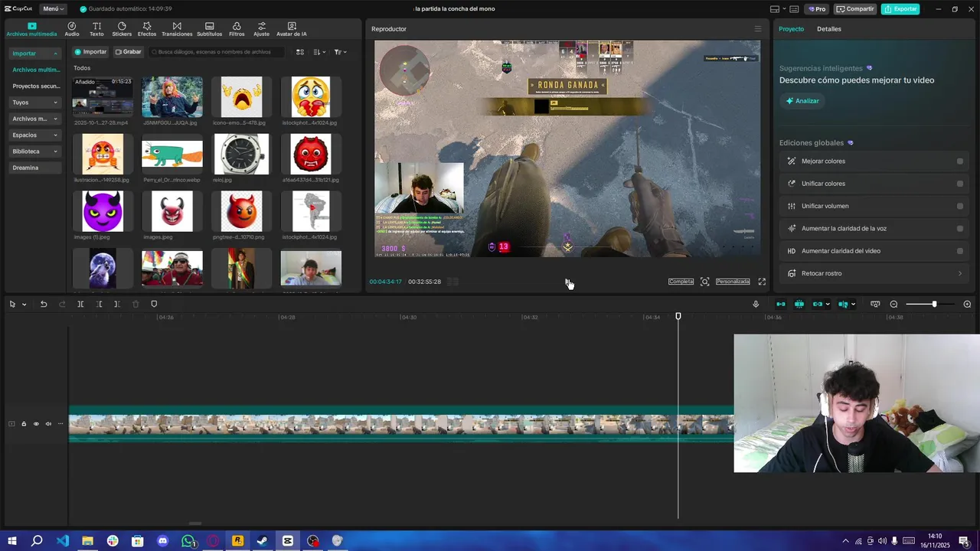Select Archivos multimedia top tab
The image size is (980, 551).
click(31, 29)
